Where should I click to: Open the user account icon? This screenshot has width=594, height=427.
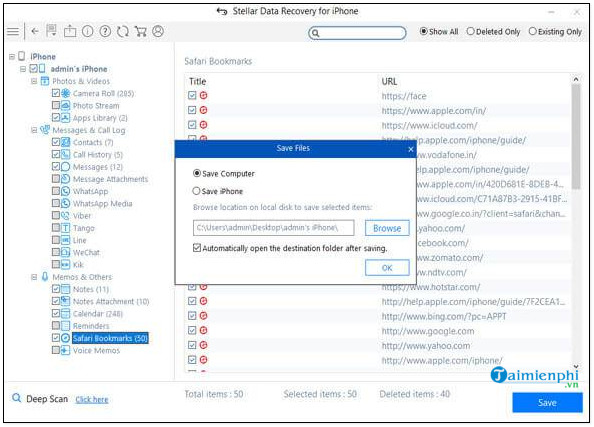click(158, 31)
